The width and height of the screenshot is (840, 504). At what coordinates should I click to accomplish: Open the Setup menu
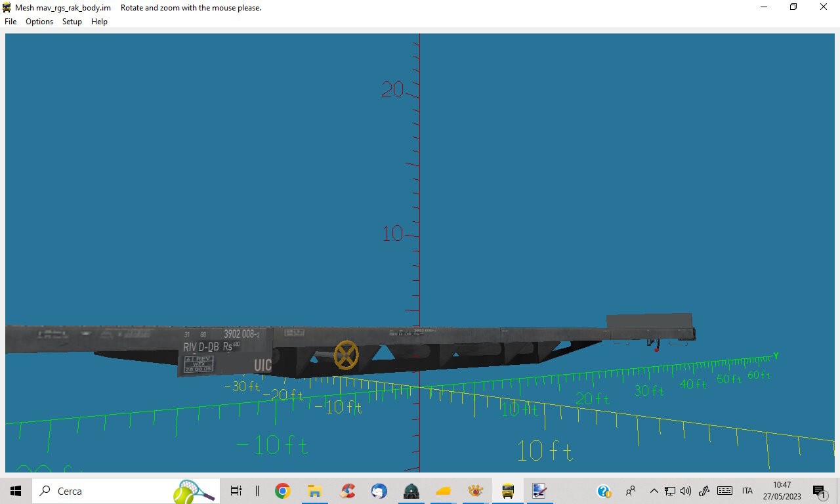(x=72, y=22)
